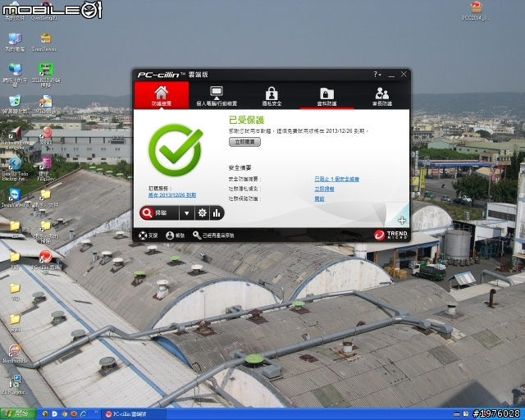
Task: Expand the scan options dropdown arrow
Action: point(187,213)
